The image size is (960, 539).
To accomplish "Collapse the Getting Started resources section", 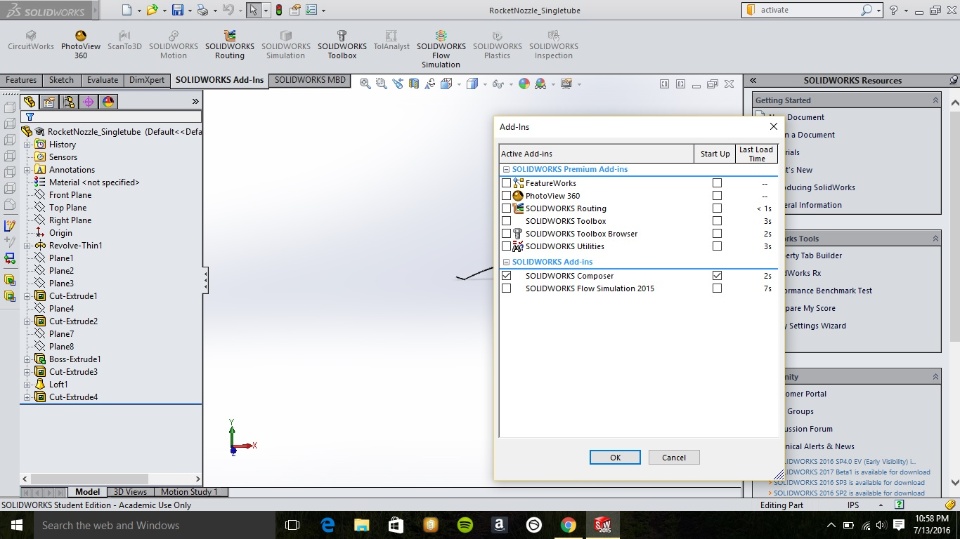I will tap(935, 100).
